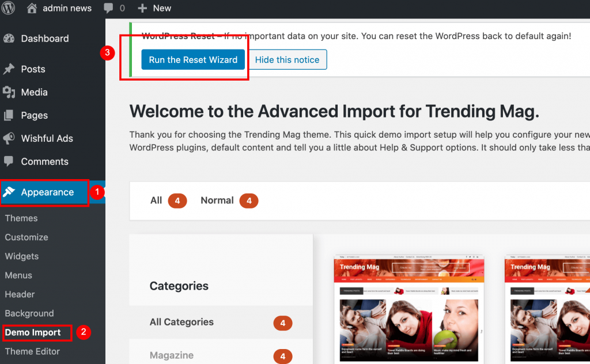The image size is (590, 364).
Task: Choose All Categories in Categories list
Action: 221,323
